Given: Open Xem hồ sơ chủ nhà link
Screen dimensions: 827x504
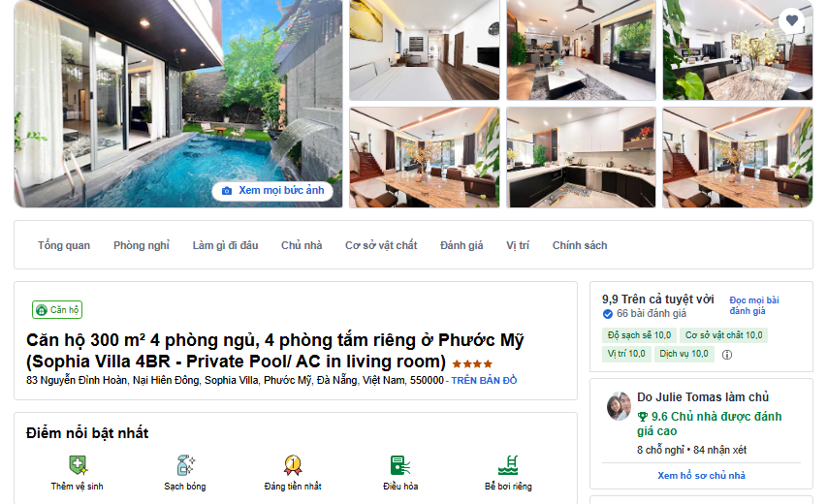Looking at the screenshot, I should click(701, 476).
